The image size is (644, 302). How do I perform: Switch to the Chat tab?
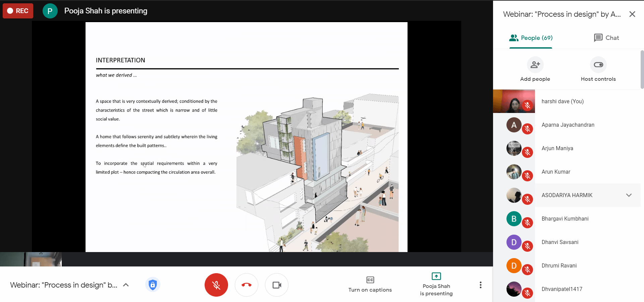point(606,38)
